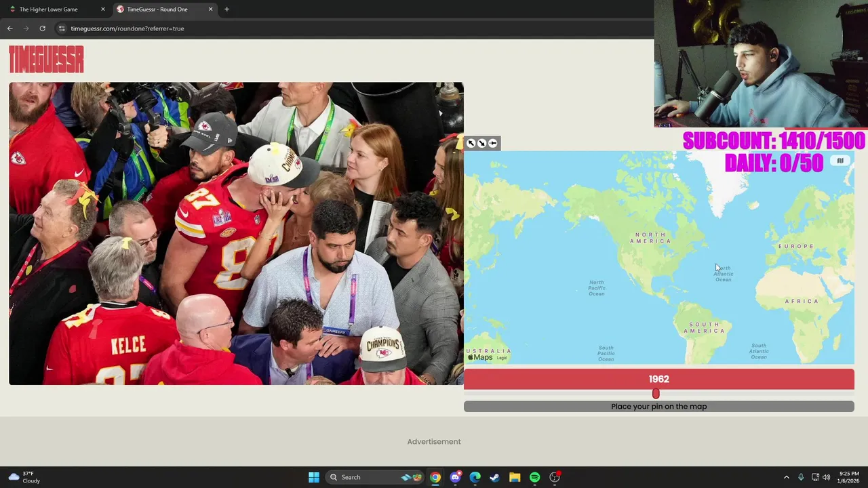The image size is (868, 488).
Task: Open the round's photo of Chiefs celebration
Action: pos(236,234)
